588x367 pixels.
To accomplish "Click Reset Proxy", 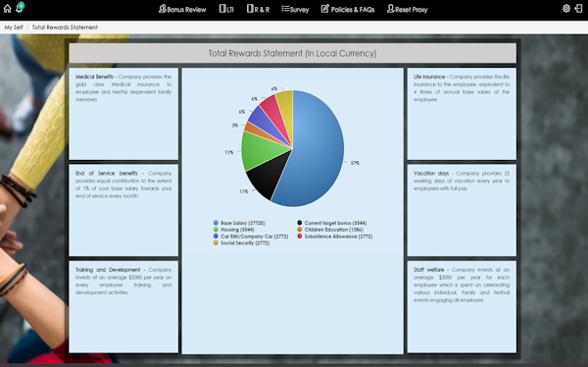I will pos(408,9).
